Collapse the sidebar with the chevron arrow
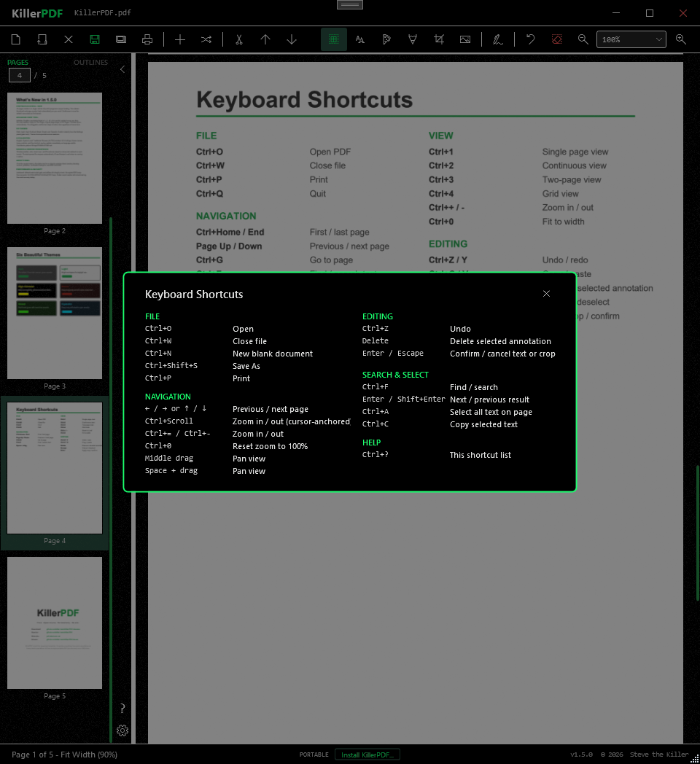 click(x=122, y=69)
